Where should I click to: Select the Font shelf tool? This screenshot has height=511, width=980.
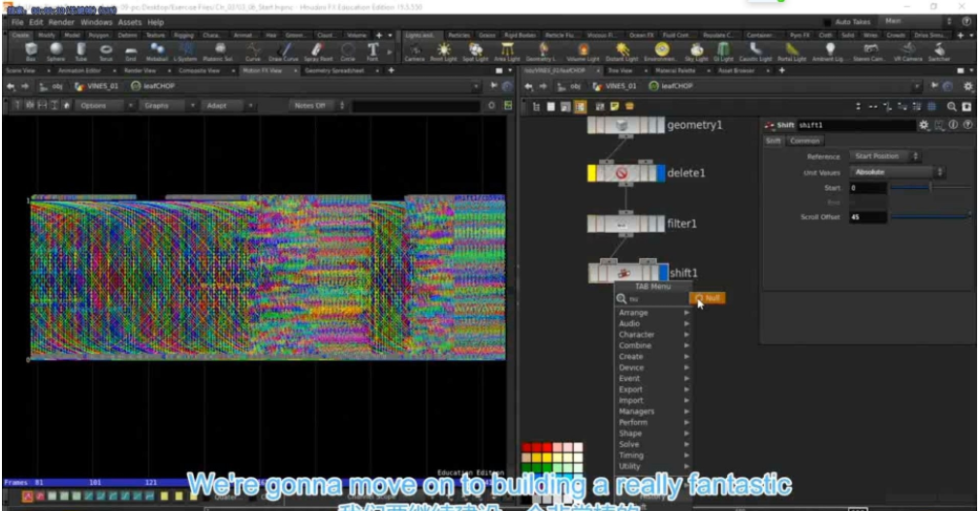372,51
